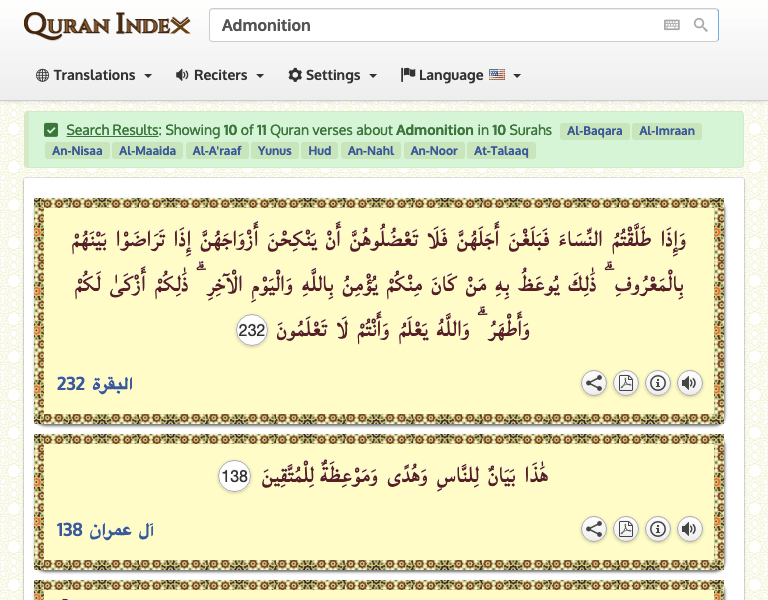Jump to Hud surah tag
The width and height of the screenshot is (768, 600).
(x=320, y=151)
